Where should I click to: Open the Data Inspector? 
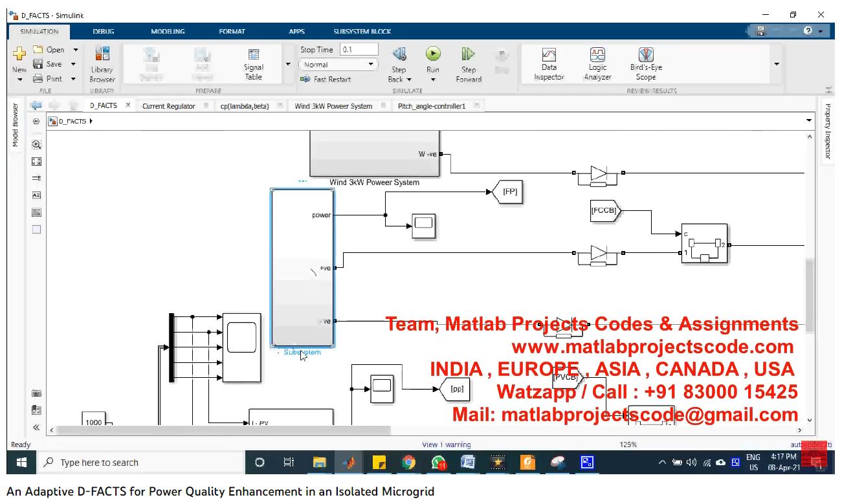pos(549,63)
